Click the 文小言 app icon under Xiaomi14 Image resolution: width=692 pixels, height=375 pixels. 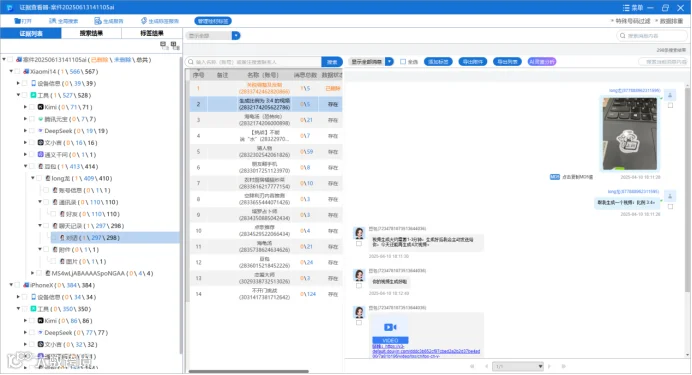40,142
